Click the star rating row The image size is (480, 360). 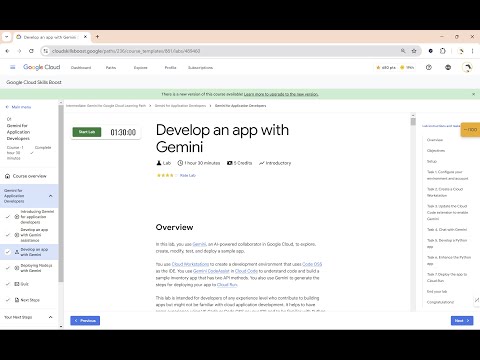(x=166, y=175)
